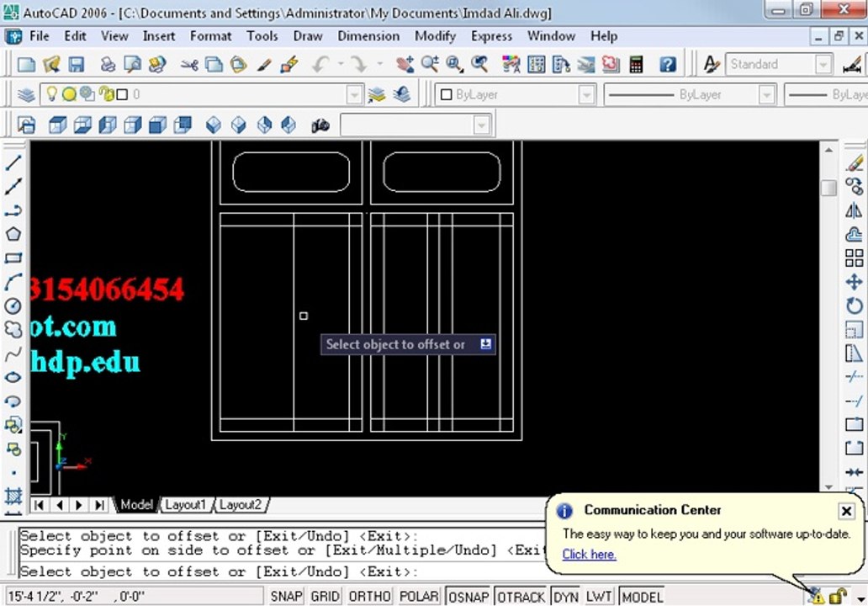The width and height of the screenshot is (868, 606).
Task: Click the 'Click here.' link
Action: [589, 554]
